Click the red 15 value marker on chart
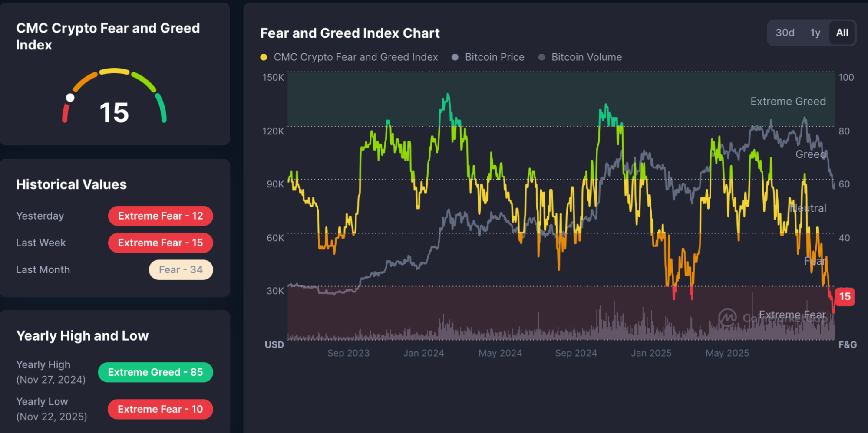Screen dimensions: 868x433 [845, 297]
